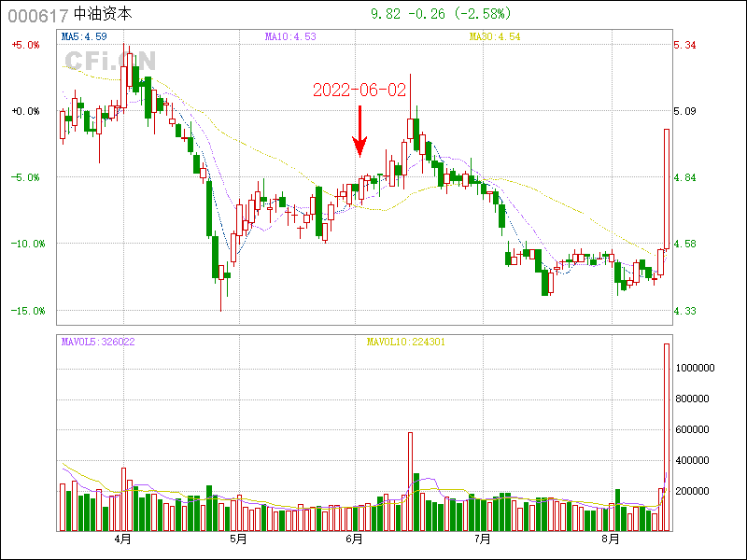
Task: Click the 4.33 price axis value
Action: click(684, 311)
